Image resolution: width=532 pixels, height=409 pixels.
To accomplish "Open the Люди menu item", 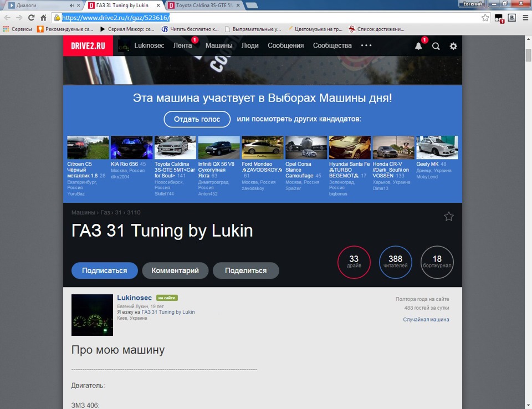I will tap(250, 45).
